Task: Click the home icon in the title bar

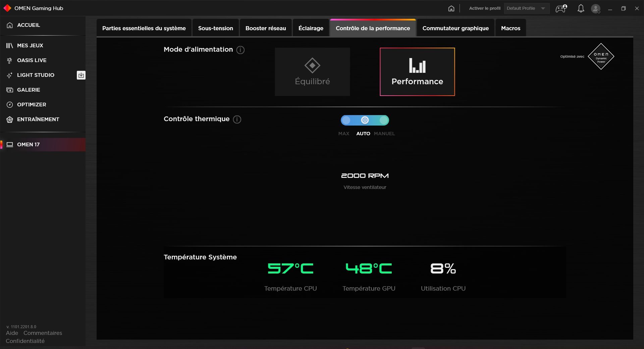Action: point(451,8)
